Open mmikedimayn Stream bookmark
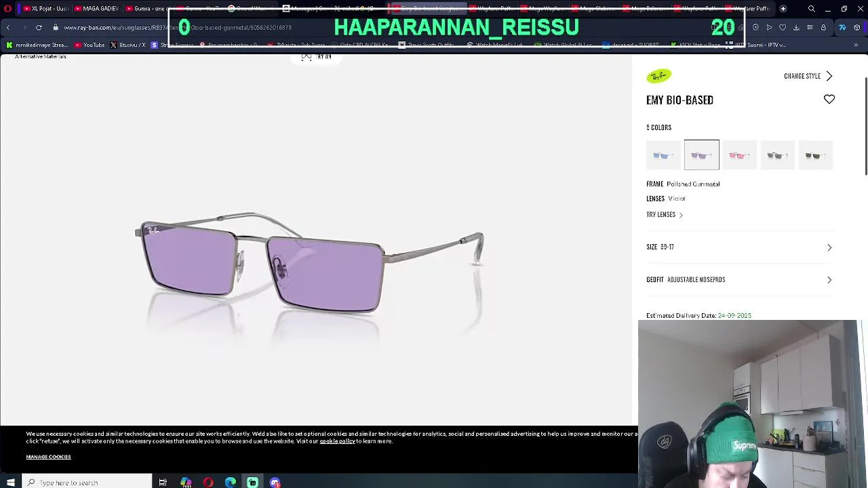Viewport: 868px width, 488px height. click(x=37, y=45)
